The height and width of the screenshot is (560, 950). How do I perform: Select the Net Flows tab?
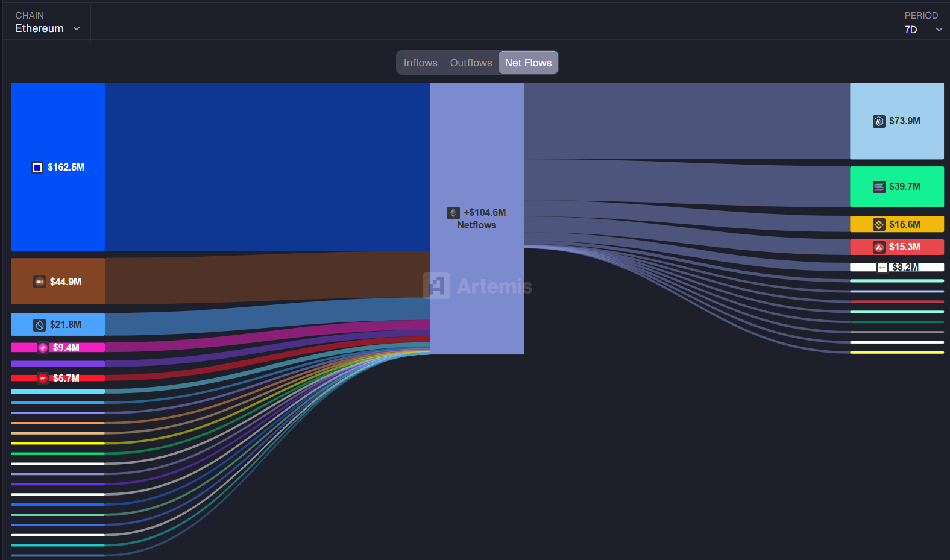point(528,63)
